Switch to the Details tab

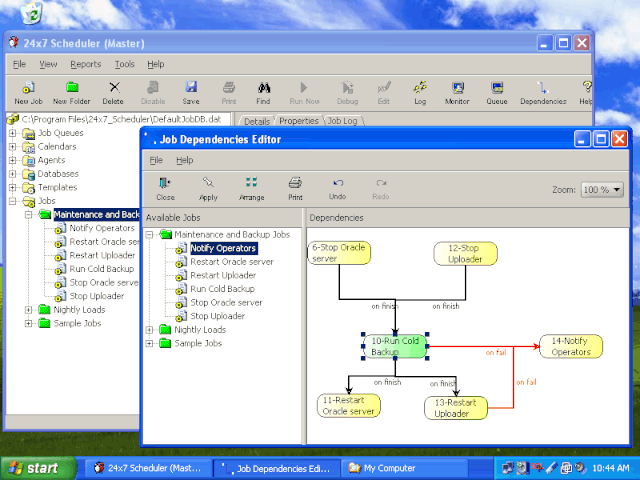(257, 121)
